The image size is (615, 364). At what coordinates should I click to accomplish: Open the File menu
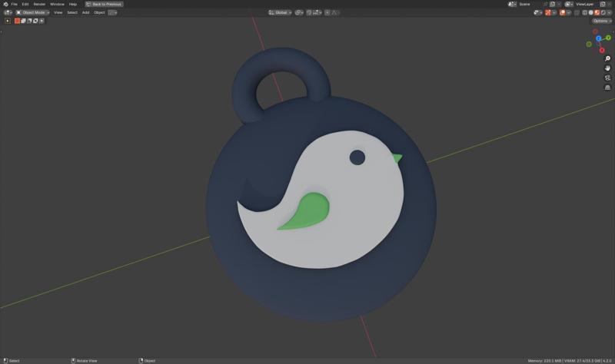[x=14, y=4]
